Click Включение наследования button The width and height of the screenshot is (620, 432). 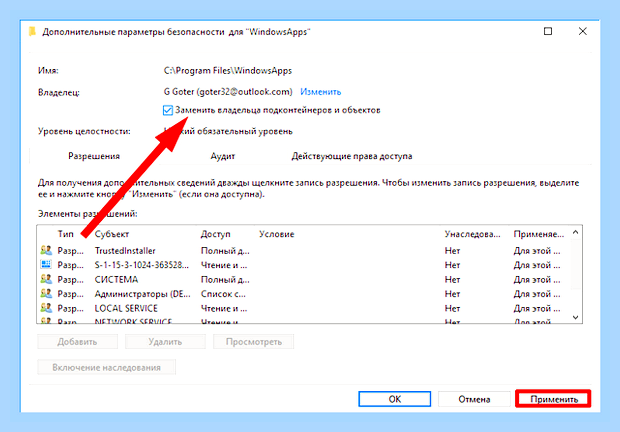(x=106, y=368)
